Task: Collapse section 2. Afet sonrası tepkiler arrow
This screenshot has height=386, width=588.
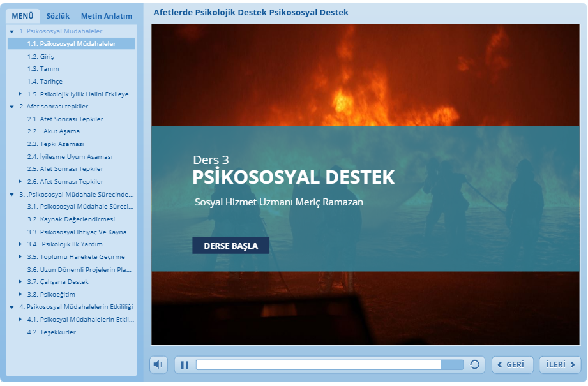Action: point(11,107)
